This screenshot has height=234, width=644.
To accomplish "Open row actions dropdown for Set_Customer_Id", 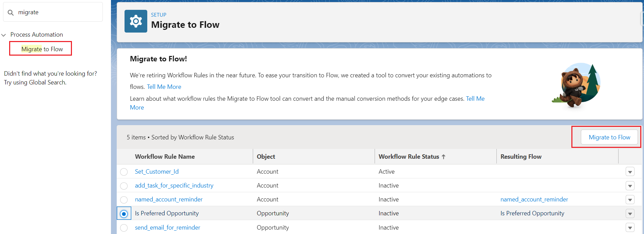I will tap(630, 172).
